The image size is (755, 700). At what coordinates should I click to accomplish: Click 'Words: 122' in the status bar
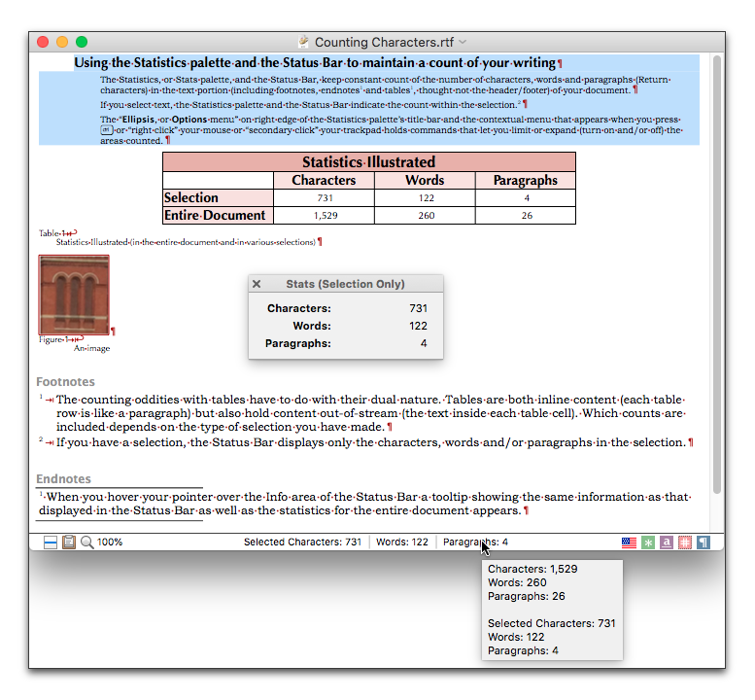click(402, 542)
